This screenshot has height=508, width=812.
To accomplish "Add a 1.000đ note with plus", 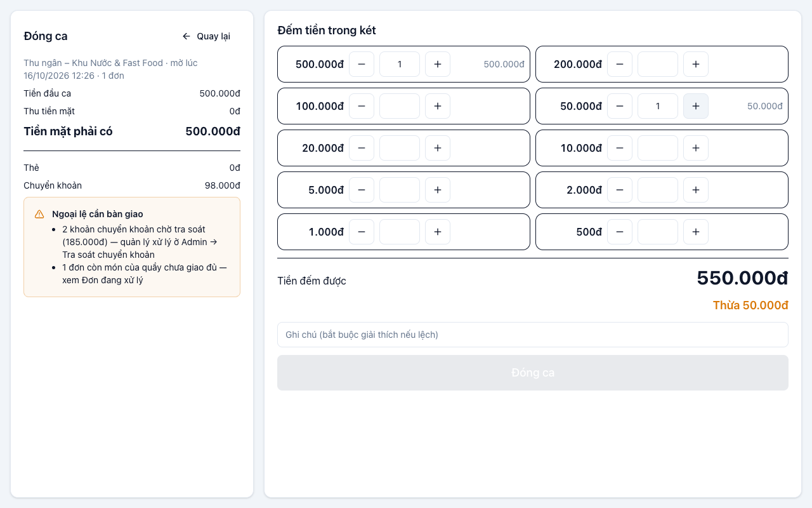I will coord(438,232).
